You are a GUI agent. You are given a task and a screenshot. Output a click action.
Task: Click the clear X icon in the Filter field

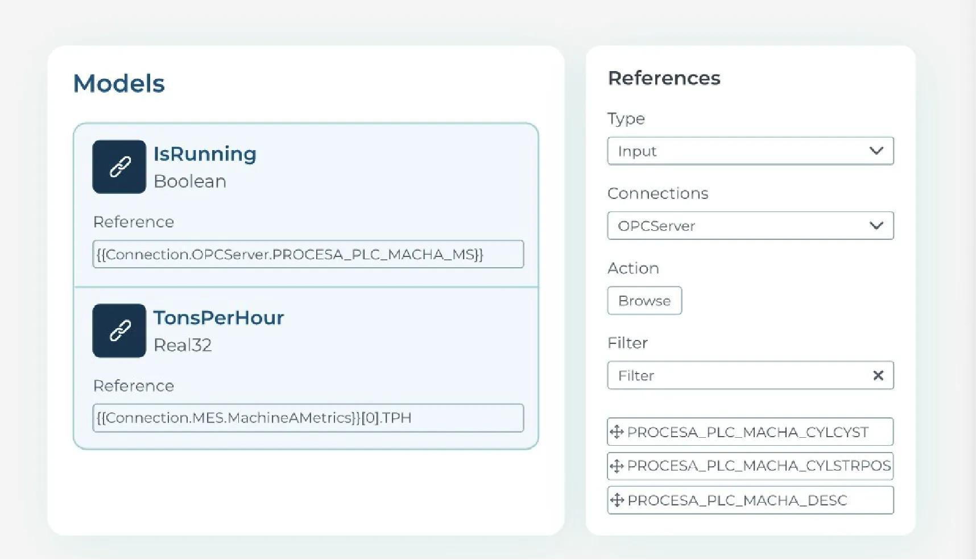(878, 375)
